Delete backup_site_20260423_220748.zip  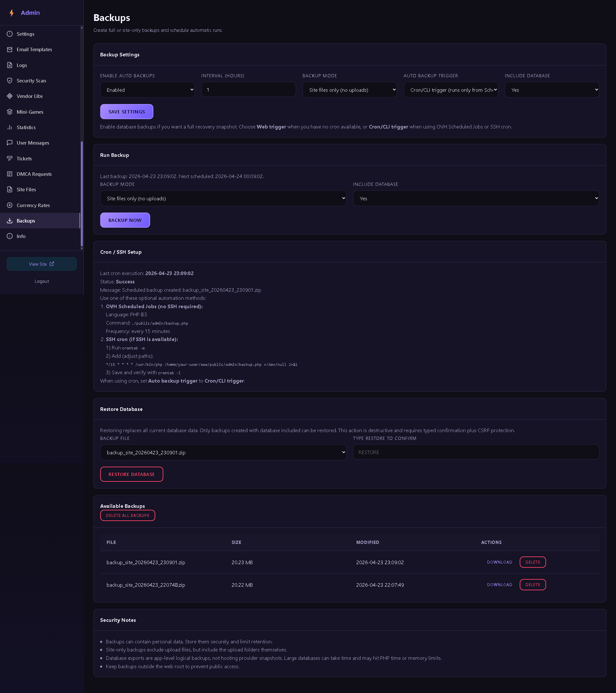pyautogui.click(x=533, y=584)
